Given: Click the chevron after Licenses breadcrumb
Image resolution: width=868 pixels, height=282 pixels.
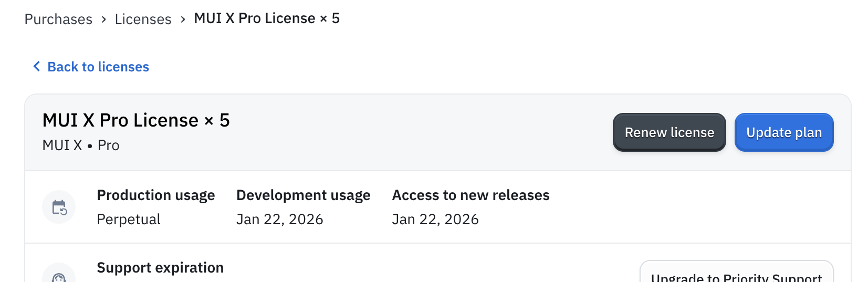Looking at the screenshot, I should [183, 19].
